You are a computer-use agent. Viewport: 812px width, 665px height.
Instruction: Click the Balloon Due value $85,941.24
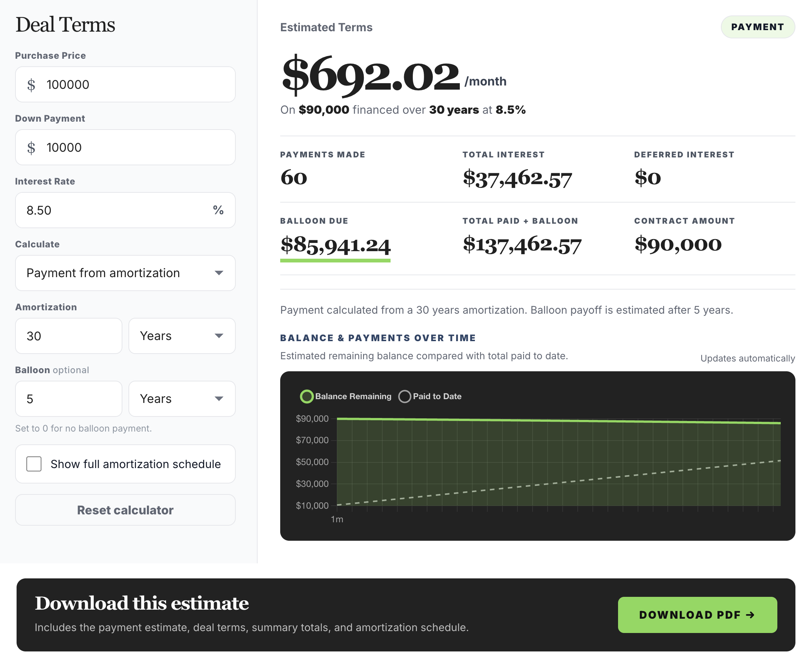coord(335,245)
